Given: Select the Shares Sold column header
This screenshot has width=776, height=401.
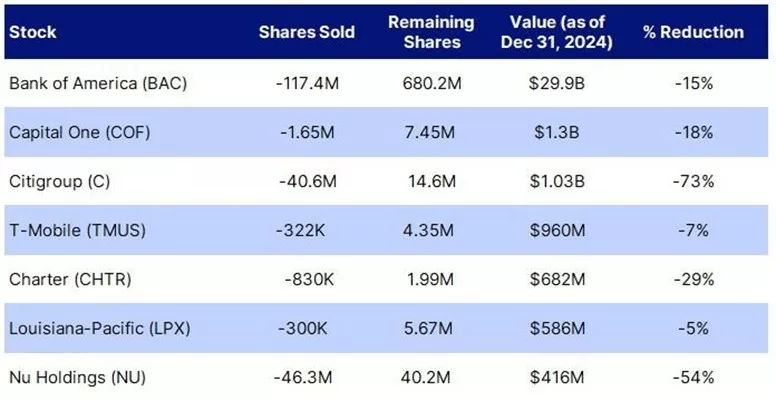Looking at the screenshot, I should 307,32.
